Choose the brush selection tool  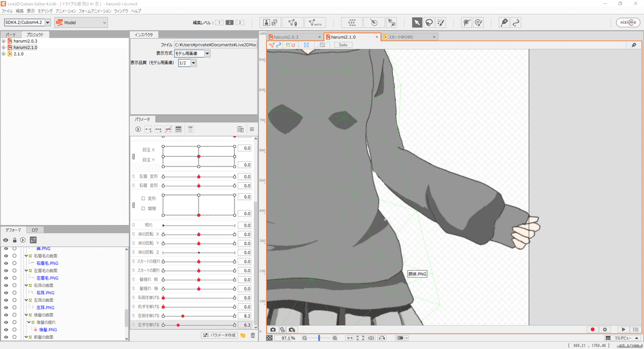pyautogui.click(x=441, y=22)
